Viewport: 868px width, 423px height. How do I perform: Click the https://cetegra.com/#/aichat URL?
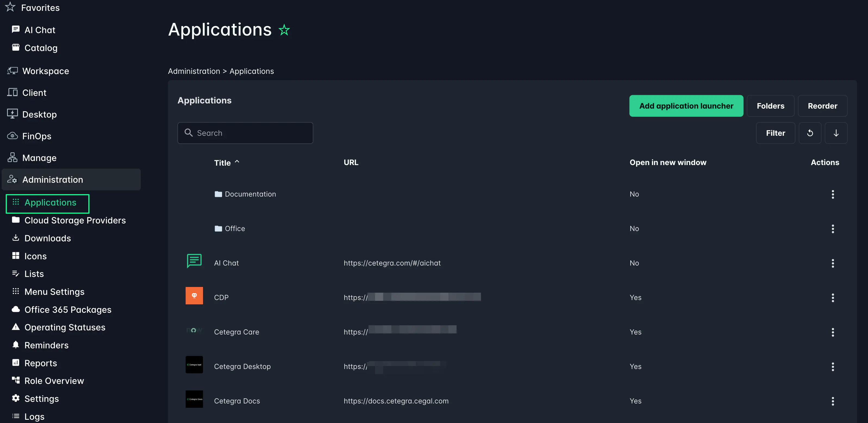(392, 263)
